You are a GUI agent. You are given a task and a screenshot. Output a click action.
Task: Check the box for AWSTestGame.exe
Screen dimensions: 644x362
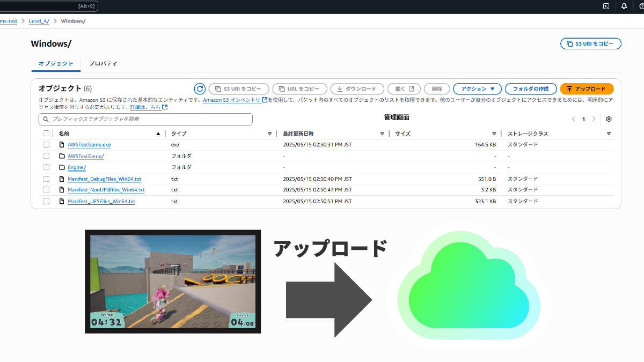pyautogui.click(x=46, y=145)
